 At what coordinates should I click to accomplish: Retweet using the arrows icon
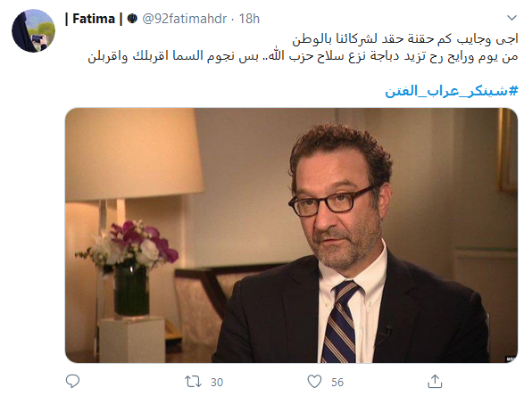click(x=193, y=382)
